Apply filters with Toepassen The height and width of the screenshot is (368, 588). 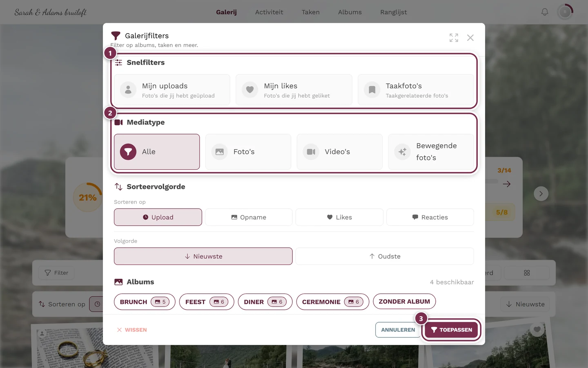coord(451,330)
